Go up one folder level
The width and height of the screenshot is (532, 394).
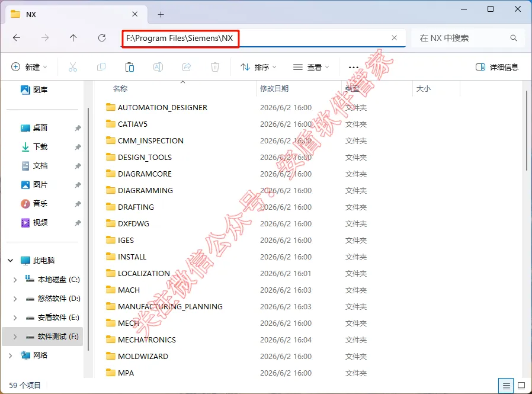pos(73,38)
